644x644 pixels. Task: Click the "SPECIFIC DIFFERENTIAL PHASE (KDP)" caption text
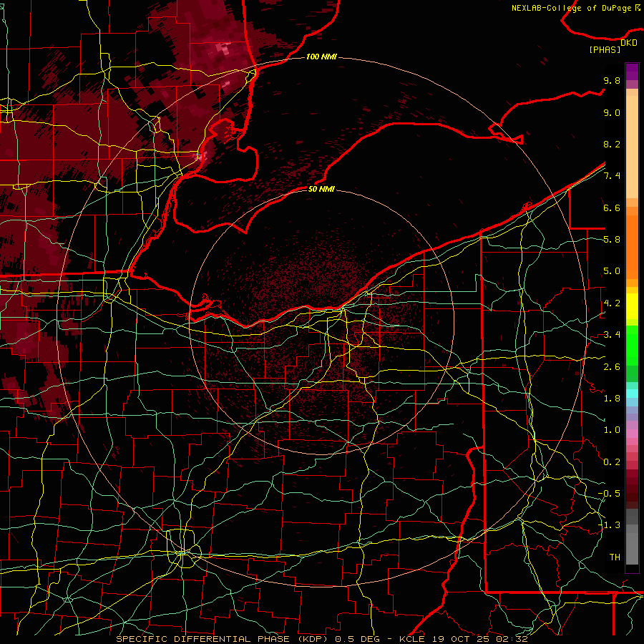[x=223, y=639]
